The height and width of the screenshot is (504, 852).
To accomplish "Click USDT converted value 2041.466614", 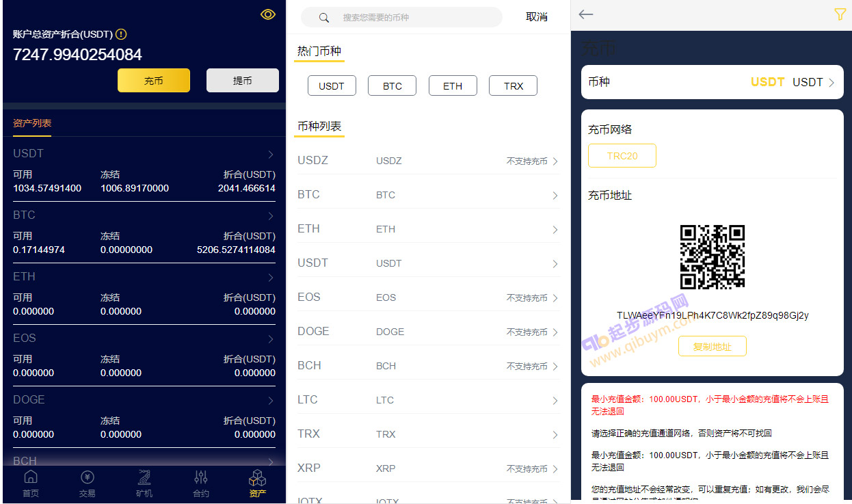I will coord(247,188).
